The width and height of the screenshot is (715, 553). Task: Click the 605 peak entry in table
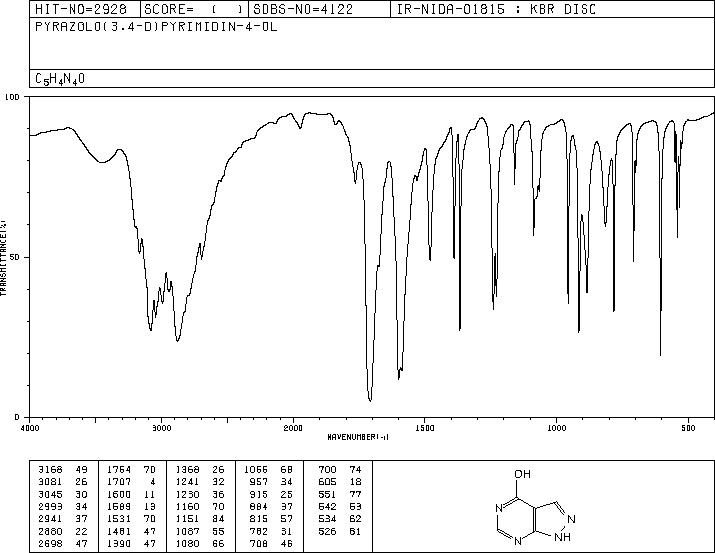click(x=340, y=482)
